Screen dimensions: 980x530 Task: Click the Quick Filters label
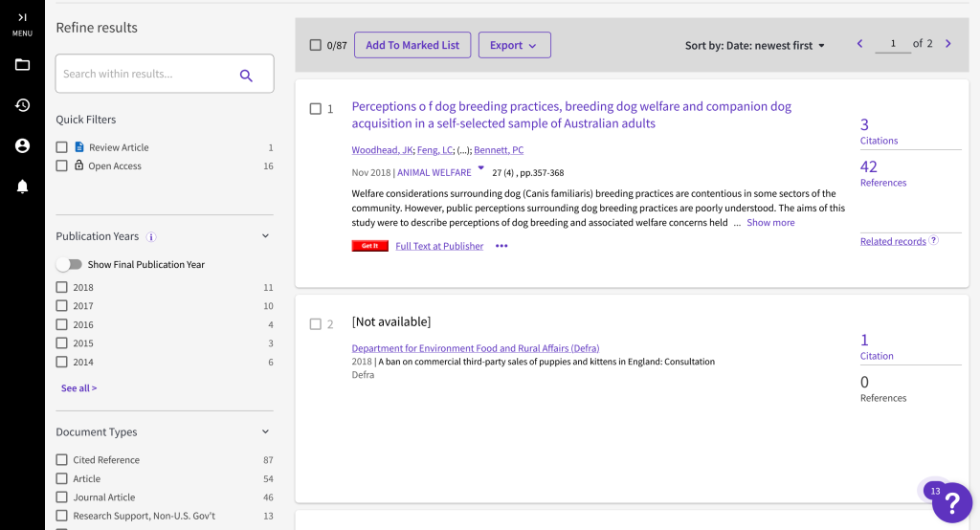pyautogui.click(x=85, y=120)
